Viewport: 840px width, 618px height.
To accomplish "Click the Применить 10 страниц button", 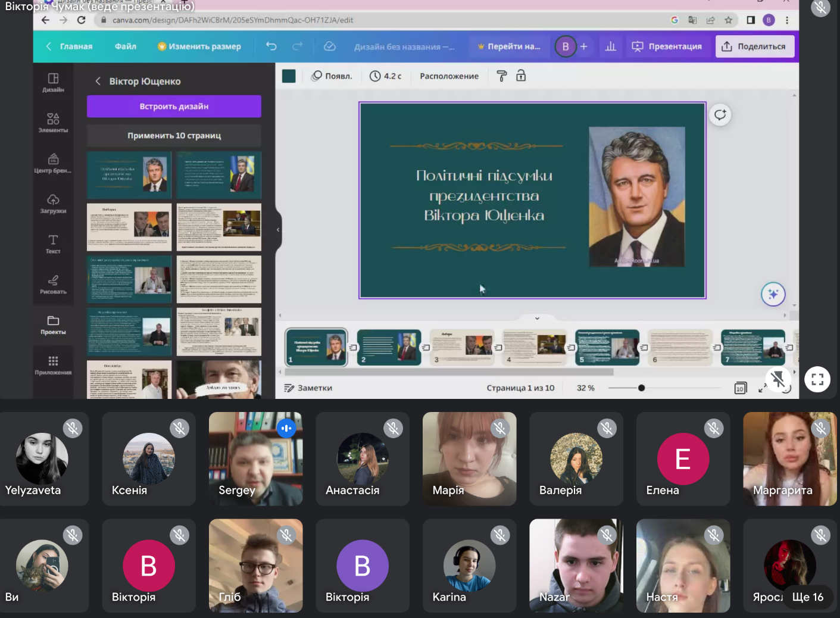I will [x=174, y=136].
